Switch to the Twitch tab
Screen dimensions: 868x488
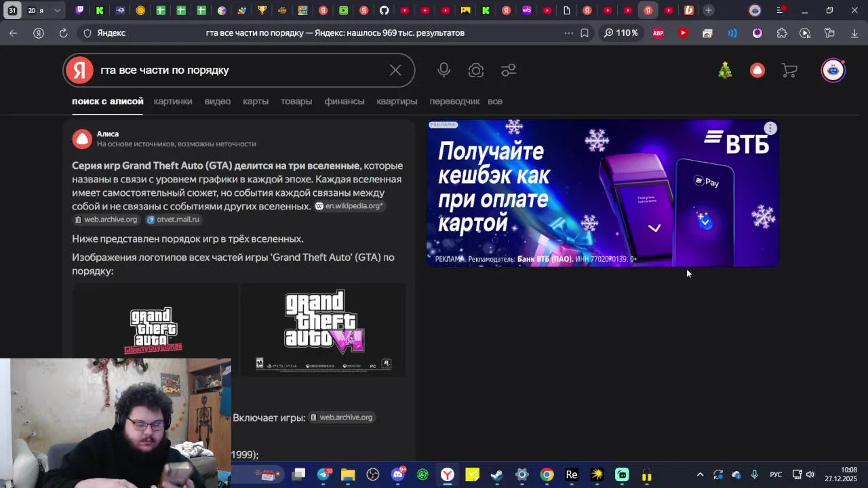pos(79,10)
